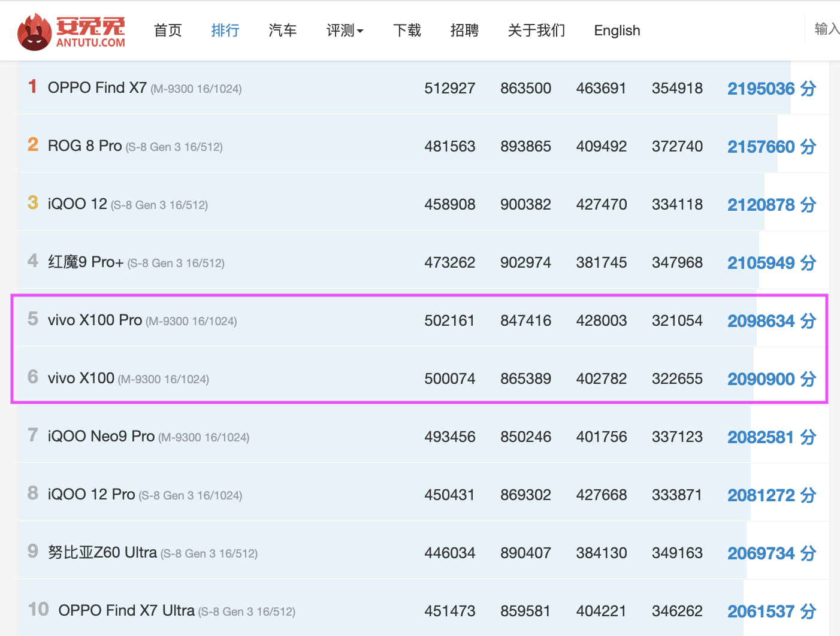The width and height of the screenshot is (840, 636).
Task: Open the OPPO Find X7 ranking entry
Action: point(97,88)
